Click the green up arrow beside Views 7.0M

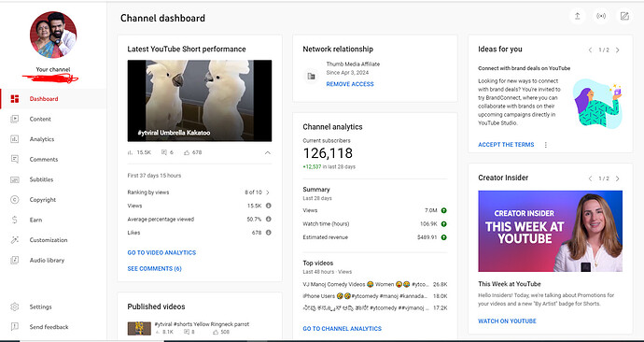click(443, 210)
